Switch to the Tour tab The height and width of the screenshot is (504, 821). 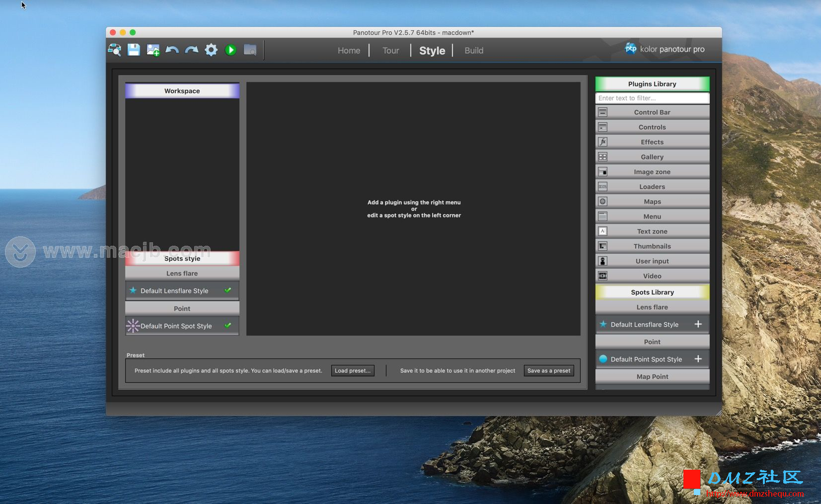(391, 51)
